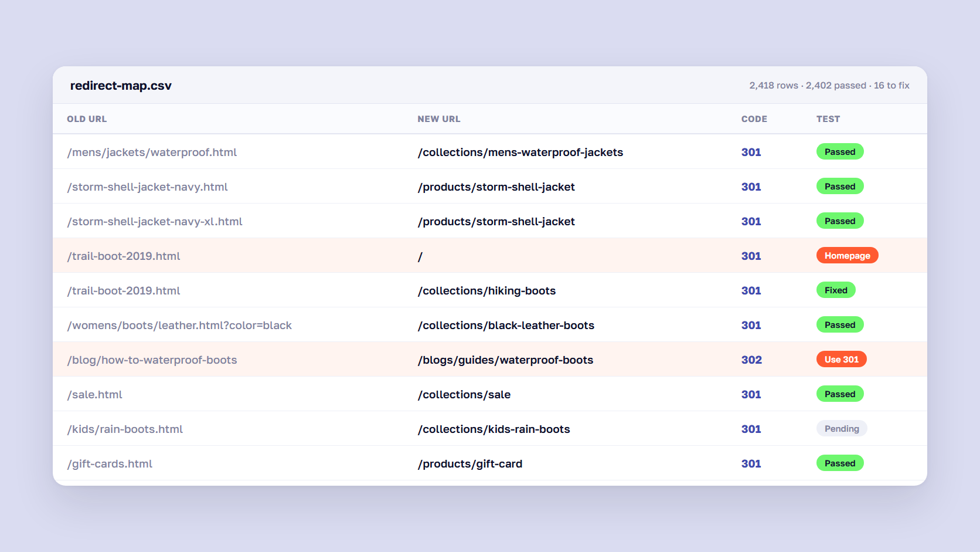Click the 301 code in the Homepage-flagged row
The height and width of the screenshot is (552, 980).
[751, 256]
